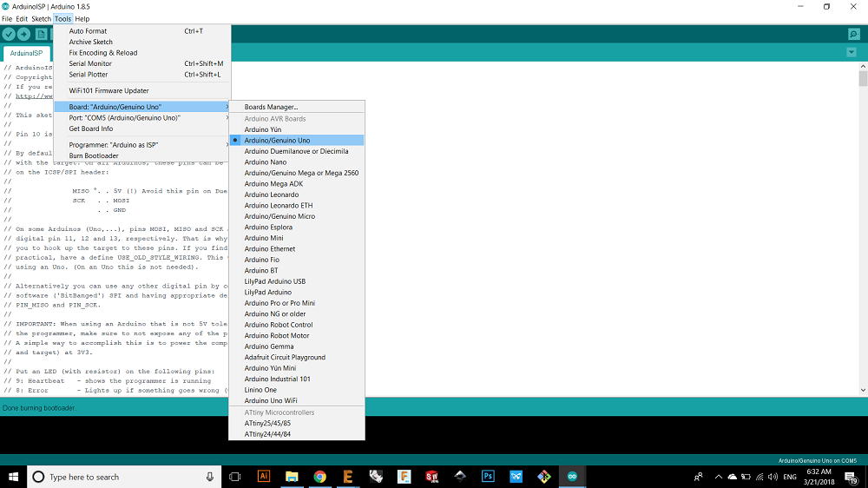This screenshot has width=868, height=488.
Task: Choose Auto Format from Tools menu
Action: 142,31
